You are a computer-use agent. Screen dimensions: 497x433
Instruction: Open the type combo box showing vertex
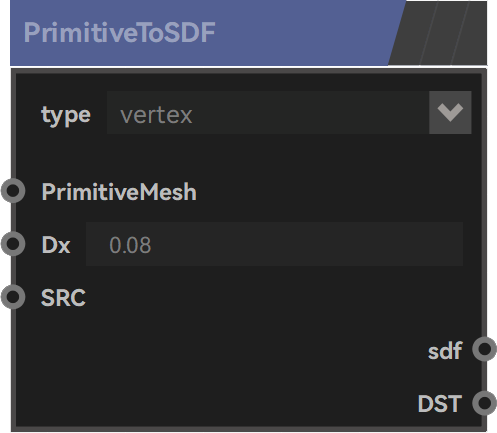tap(289, 112)
